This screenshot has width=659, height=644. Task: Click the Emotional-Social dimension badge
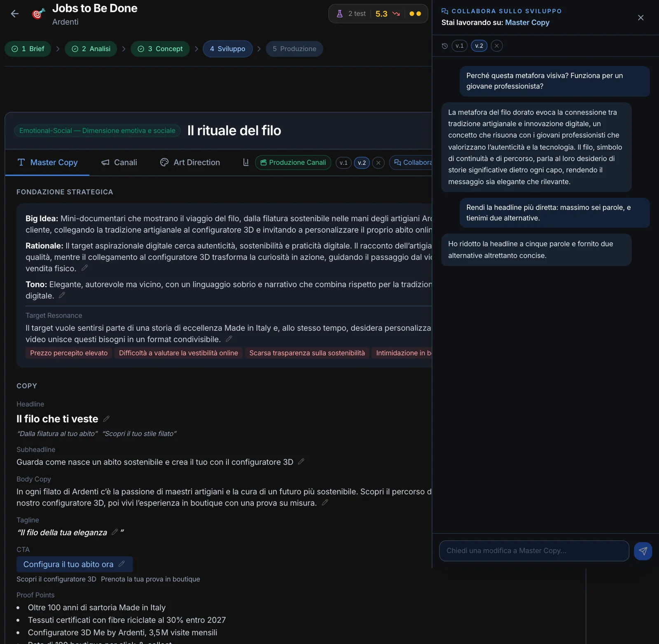click(x=97, y=131)
